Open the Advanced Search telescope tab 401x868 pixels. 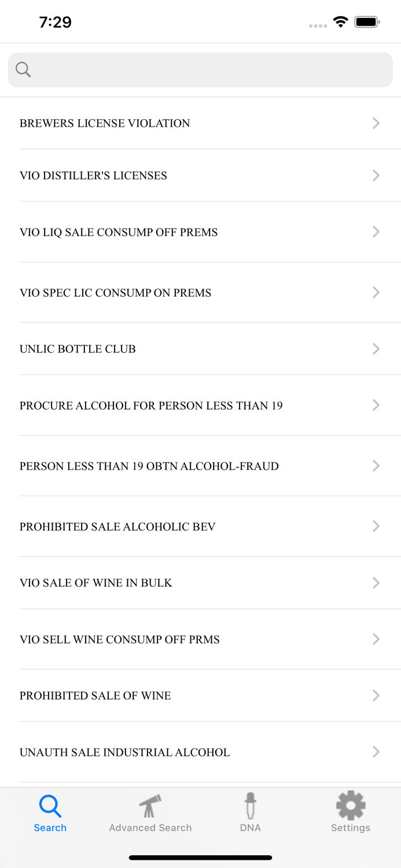click(x=150, y=806)
